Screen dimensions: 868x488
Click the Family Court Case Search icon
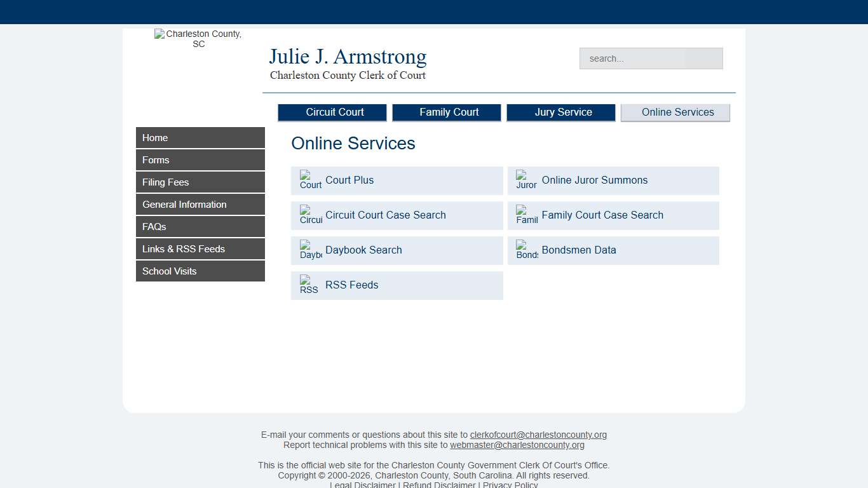[526, 215]
